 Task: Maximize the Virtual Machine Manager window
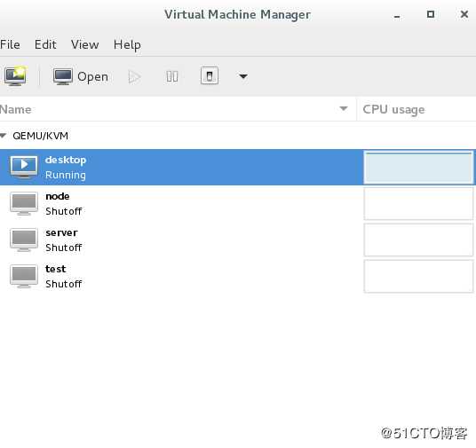(431, 14)
